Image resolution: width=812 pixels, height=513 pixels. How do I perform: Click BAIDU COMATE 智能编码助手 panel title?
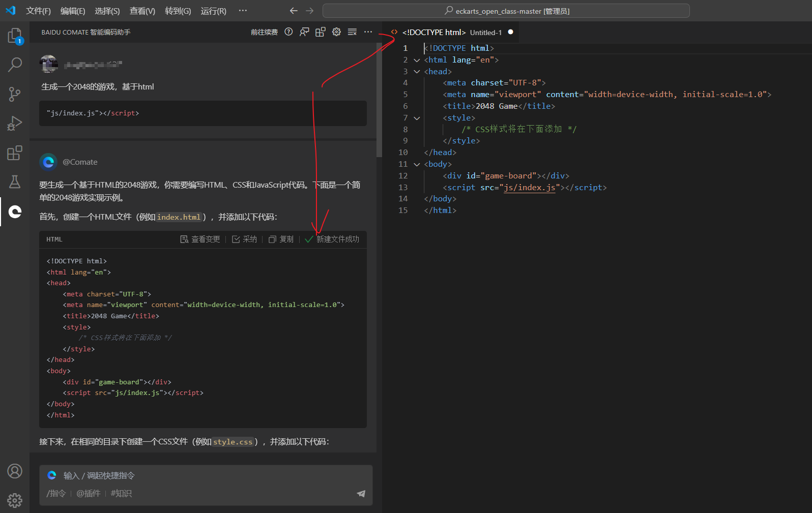click(86, 32)
